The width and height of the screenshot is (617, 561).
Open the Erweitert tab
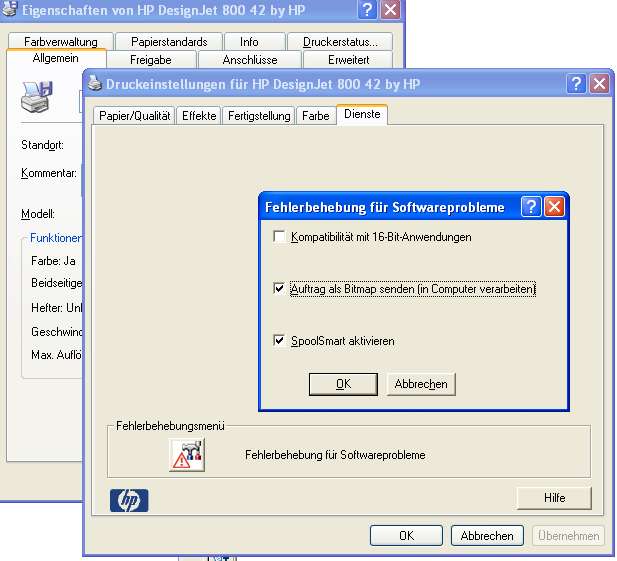click(x=349, y=60)
